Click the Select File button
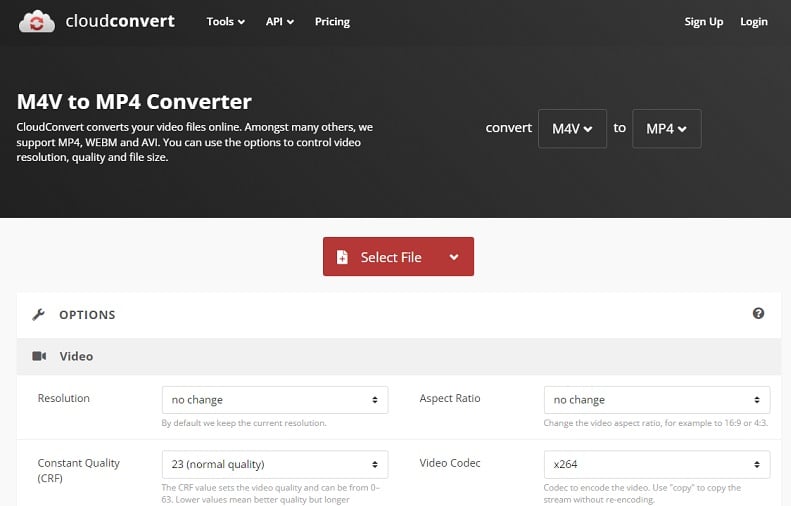 tap(398, 257)
